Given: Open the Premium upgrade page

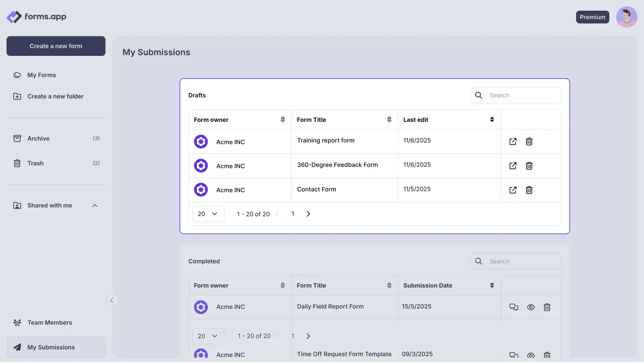Looking at the screenshot, I should 592,17.
